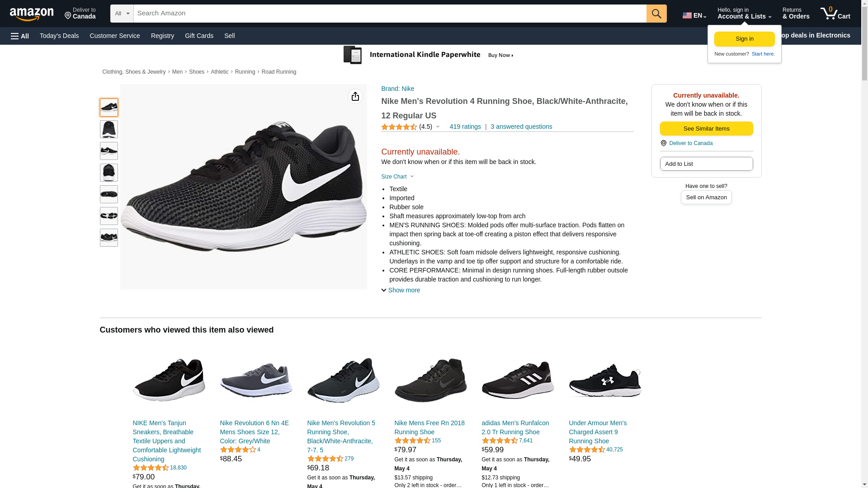Open the shopping cart
Image resolution: width=868 pixels, height=488 pixels.
[x=835, y=14]
